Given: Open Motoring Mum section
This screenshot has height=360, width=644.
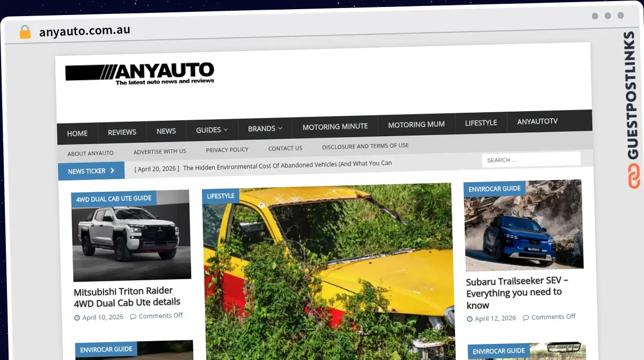Looking at the screenshot, I should pos(416,124).
